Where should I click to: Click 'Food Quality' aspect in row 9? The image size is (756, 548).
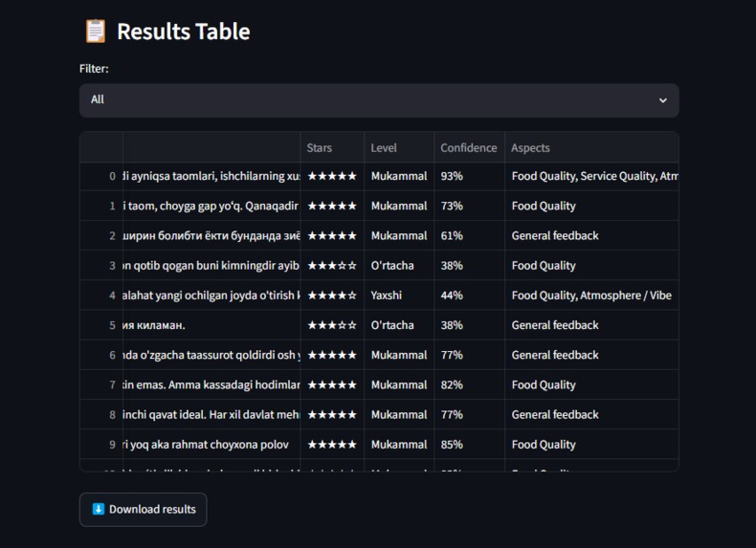591,445
